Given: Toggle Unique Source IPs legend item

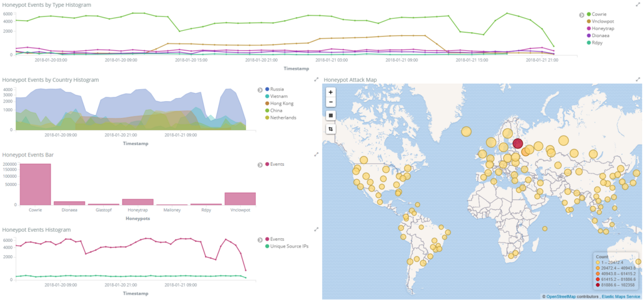Looking at the screenshot, I should [x=287, y=246].
